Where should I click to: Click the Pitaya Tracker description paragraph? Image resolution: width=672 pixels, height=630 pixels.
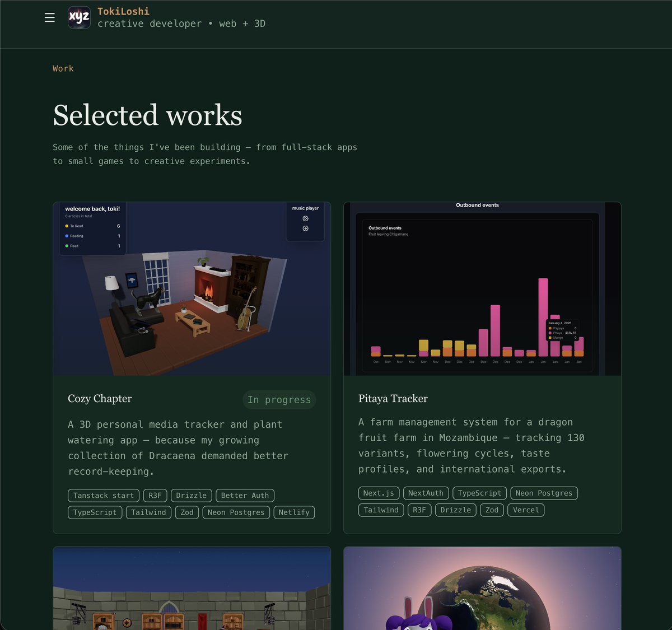coord(472,446)
